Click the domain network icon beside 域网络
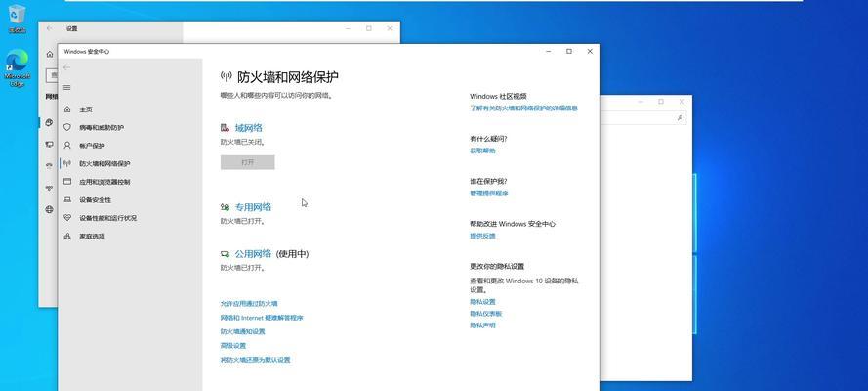Image resolution: width=868 pixels, height=391 pixels. [x=225, y=128]
